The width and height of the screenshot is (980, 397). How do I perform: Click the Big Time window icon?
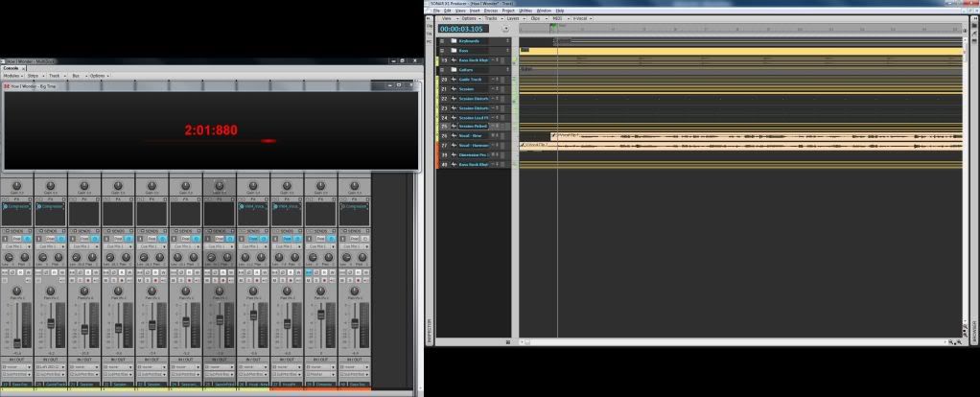(6, 86)
